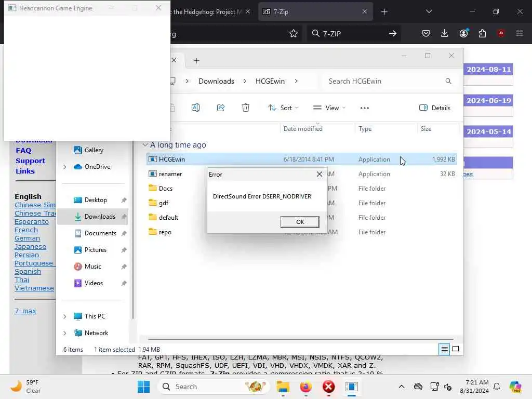
Task: Close the current File Explorer tab
Action: pos(174,60)
